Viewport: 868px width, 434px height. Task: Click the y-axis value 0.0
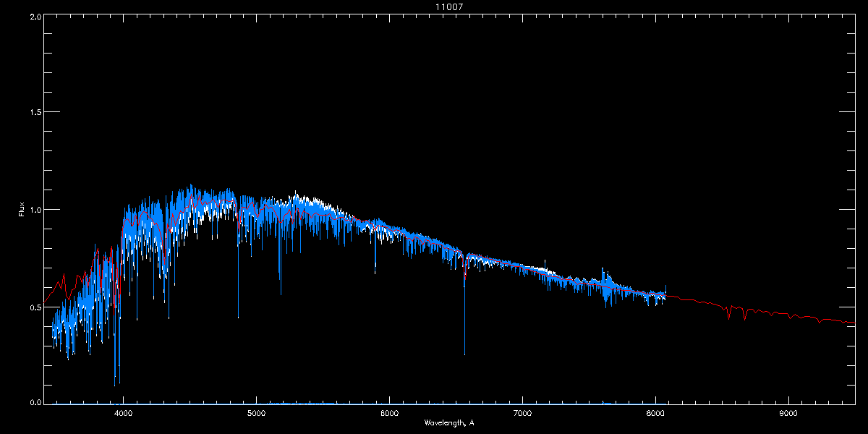[x=35, y=401]
